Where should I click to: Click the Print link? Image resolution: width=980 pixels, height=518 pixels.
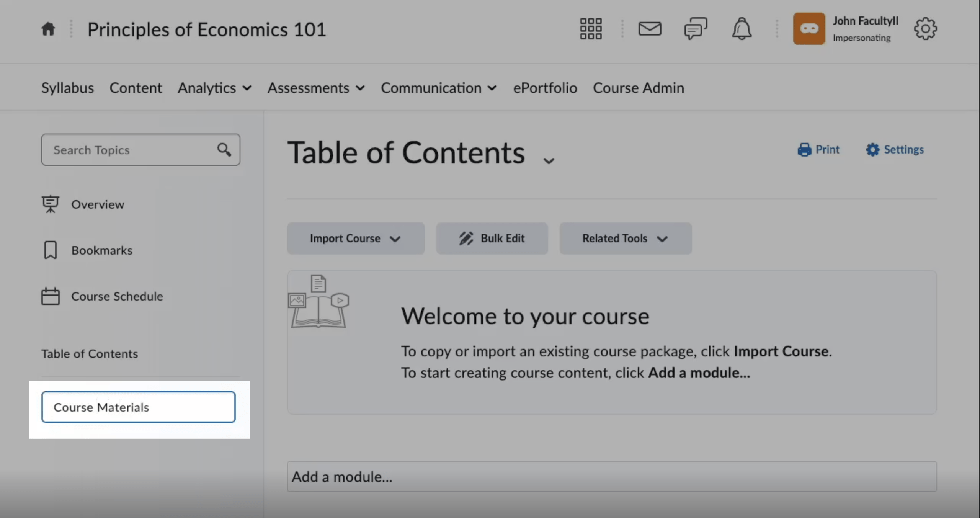[819, 149]
